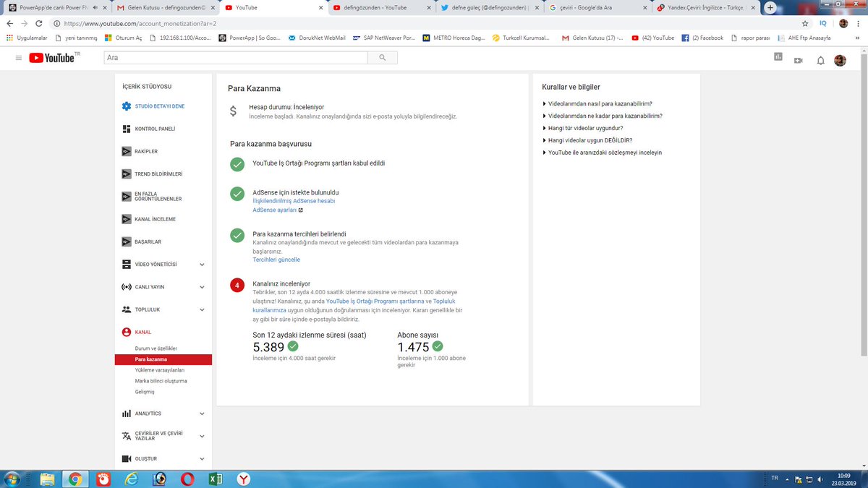Open the notifications bell
This screenshot has height=488, width=868.
point(820,60)
